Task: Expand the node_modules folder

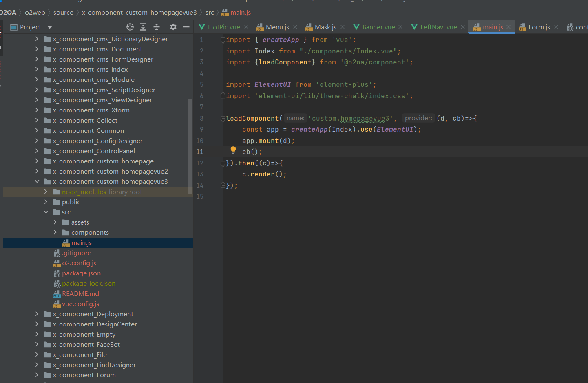Action: 46,192
